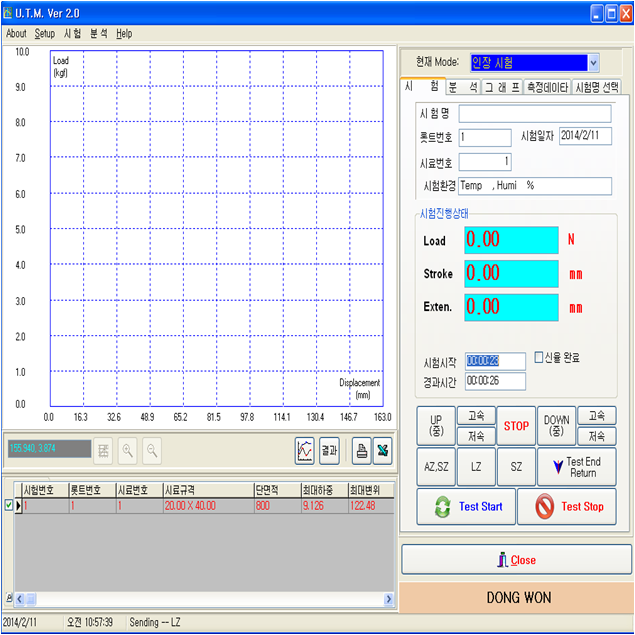This screenshot has height=635, width=635.
Task: Click the table scrollbar right arrow
Action: click(x=389, y=598)
